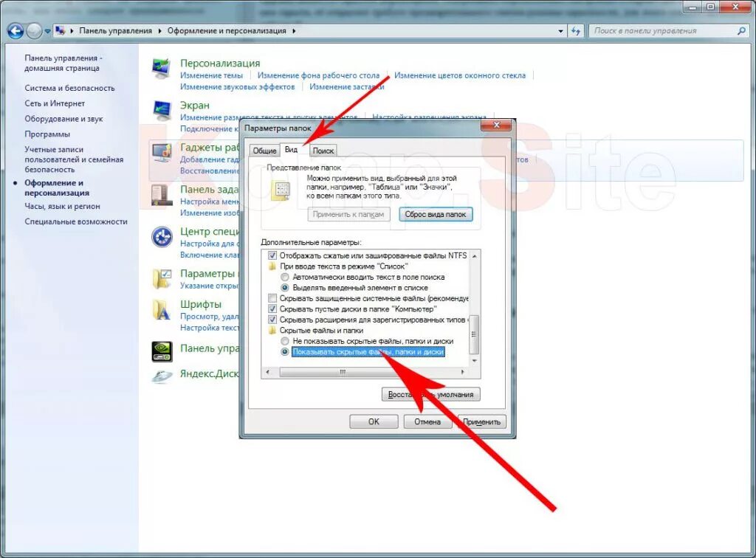Click the Forward navigation arrow button
Screen dimensions: 756x558
(x=34, y=31)
